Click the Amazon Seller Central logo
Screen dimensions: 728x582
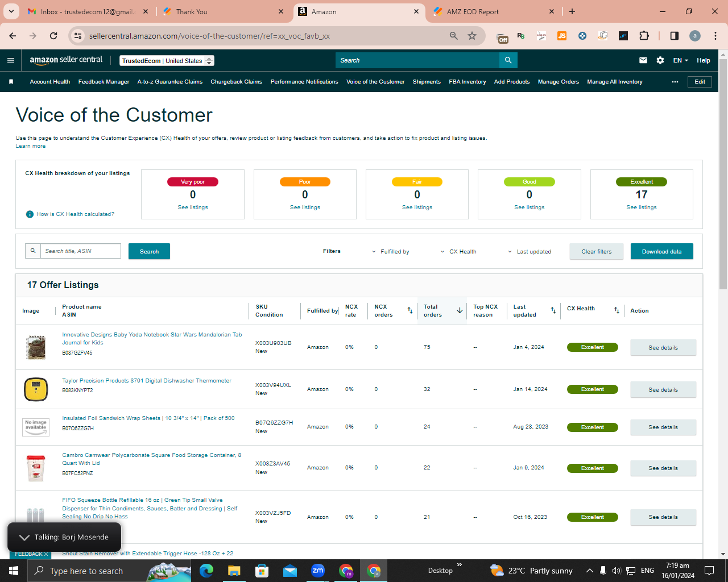pos(66,60)
